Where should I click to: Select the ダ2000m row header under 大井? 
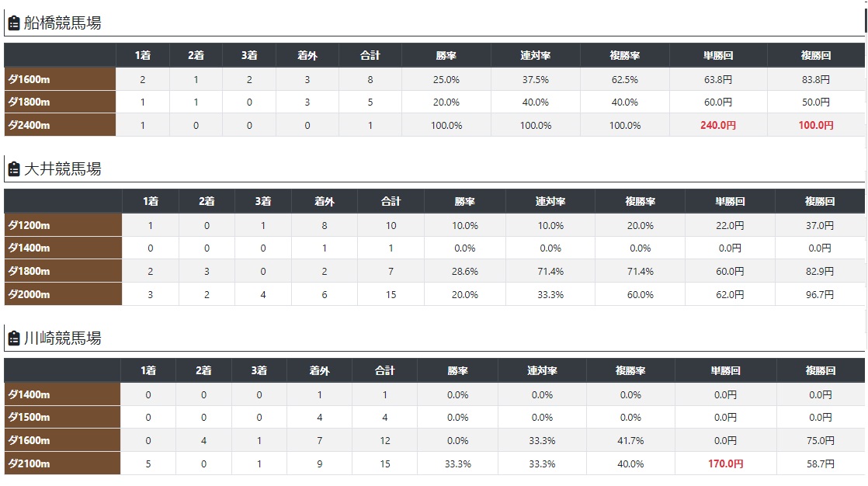click(x=63, y=294)
